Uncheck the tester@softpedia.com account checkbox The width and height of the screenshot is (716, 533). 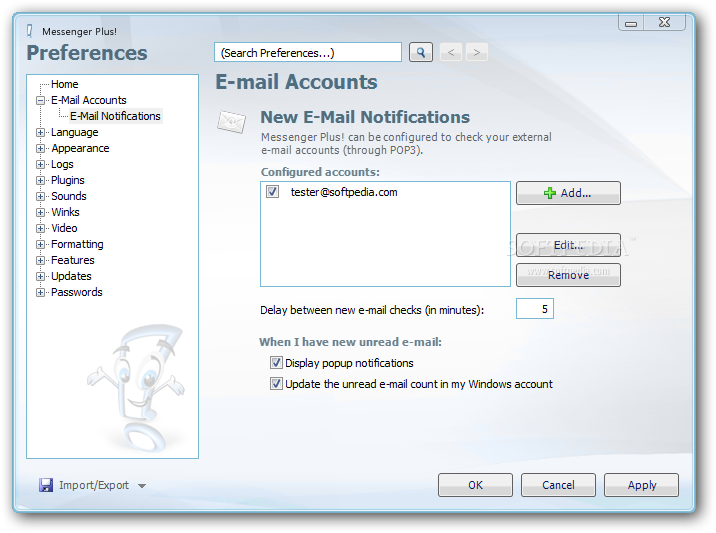[x=273, y=192]
